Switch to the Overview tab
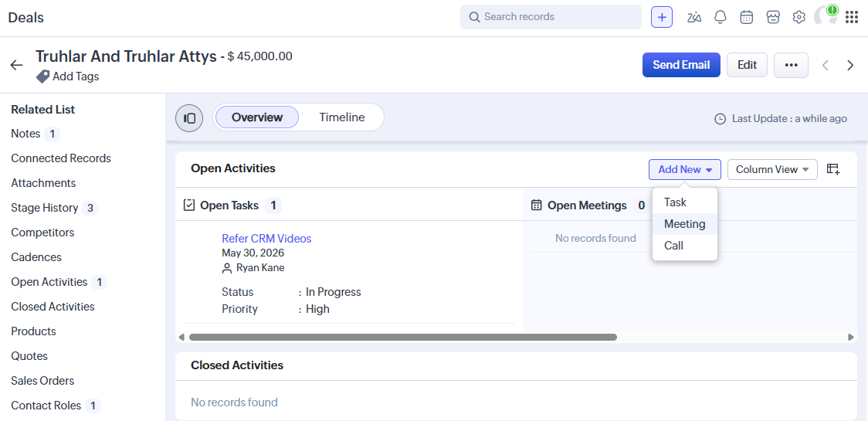 pyautogui.click(x=257, y=117)
